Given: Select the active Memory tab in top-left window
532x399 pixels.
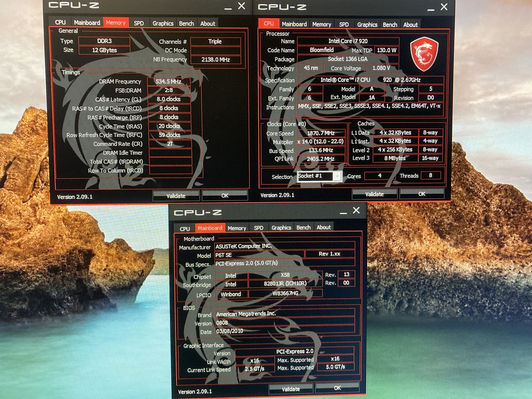Looking at the screenshot, I should 115,23.
